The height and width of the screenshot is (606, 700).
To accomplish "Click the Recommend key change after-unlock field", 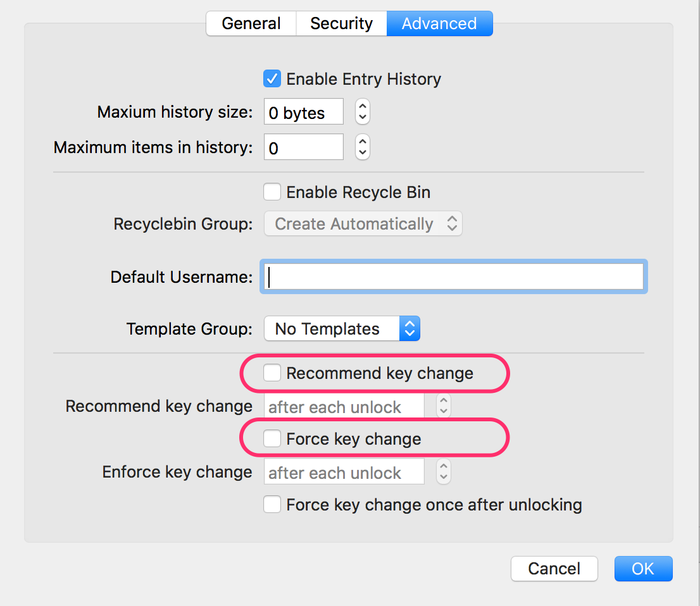I will tap(344, 406).
